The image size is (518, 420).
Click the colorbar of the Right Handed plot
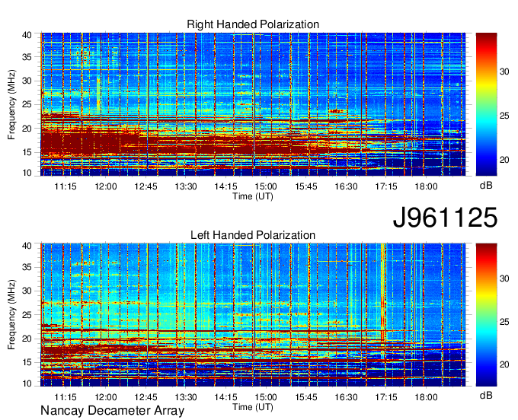(x=486, y=104)
